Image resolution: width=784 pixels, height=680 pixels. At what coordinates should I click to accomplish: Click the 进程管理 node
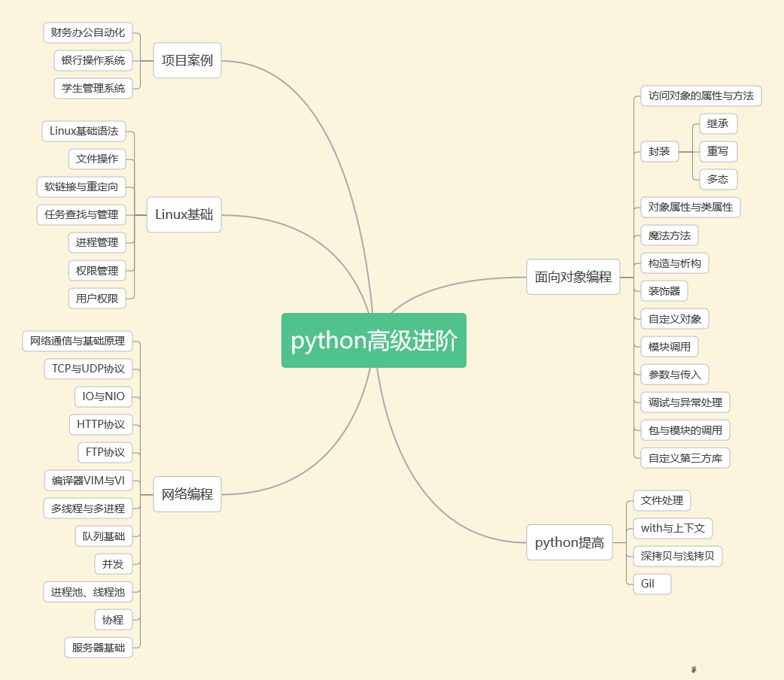[97, 242]
